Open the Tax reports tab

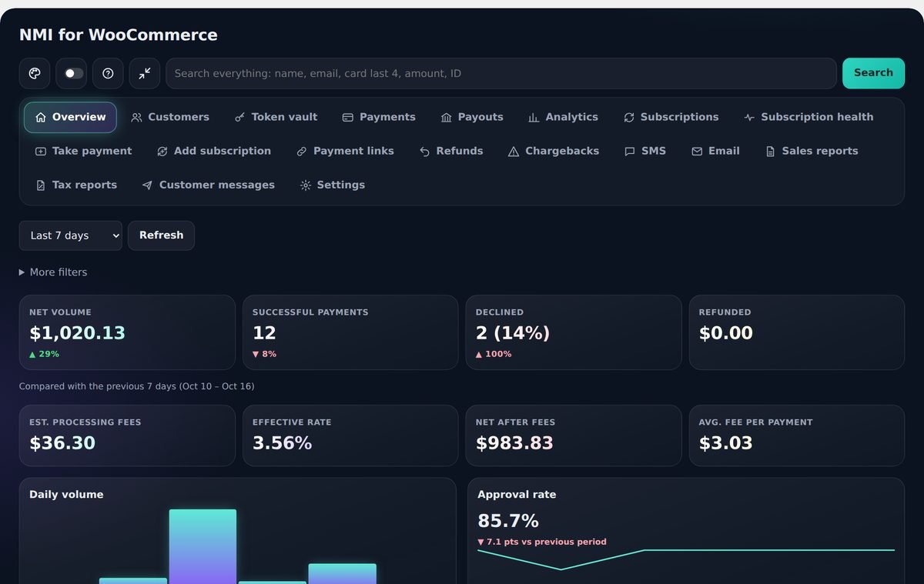click(76, 185)
